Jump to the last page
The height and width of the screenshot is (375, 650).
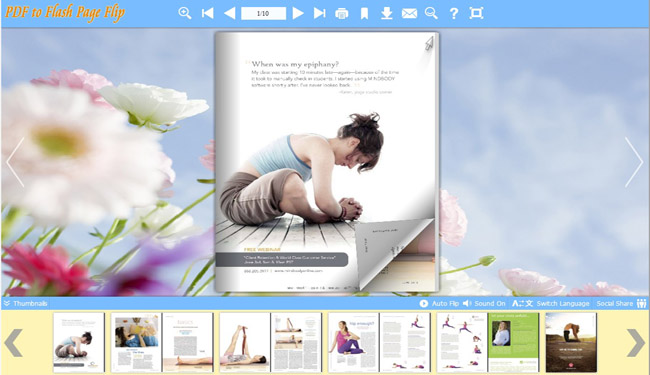[319, 13]
